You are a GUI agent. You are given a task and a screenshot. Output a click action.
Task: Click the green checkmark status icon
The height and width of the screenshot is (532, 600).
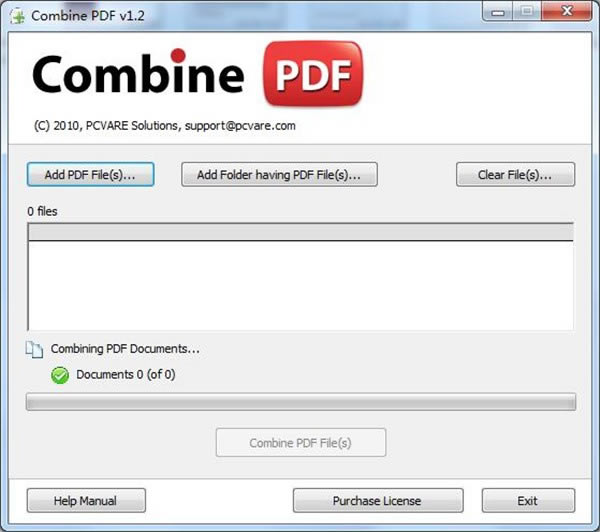(x=60, y=375)
